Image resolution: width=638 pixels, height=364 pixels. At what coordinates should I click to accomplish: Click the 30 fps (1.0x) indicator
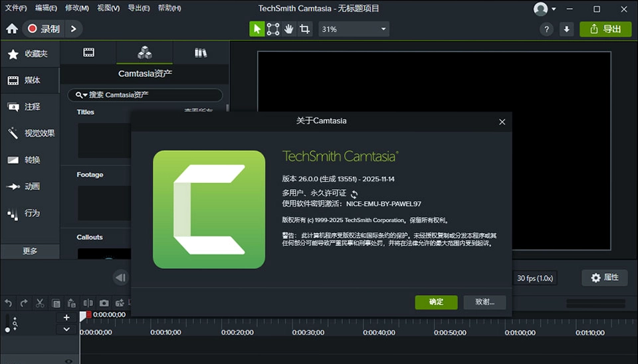pyautogui.click(x=534, y=278)
